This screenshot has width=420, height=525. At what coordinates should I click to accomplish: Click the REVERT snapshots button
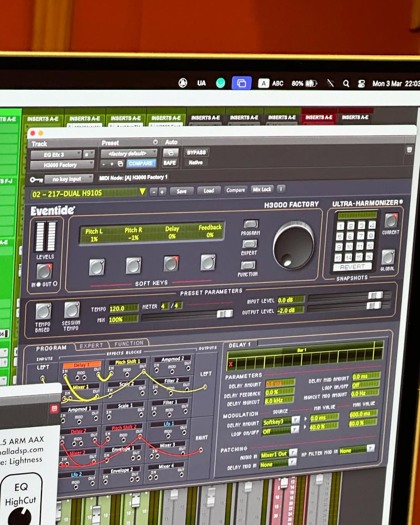352,267
